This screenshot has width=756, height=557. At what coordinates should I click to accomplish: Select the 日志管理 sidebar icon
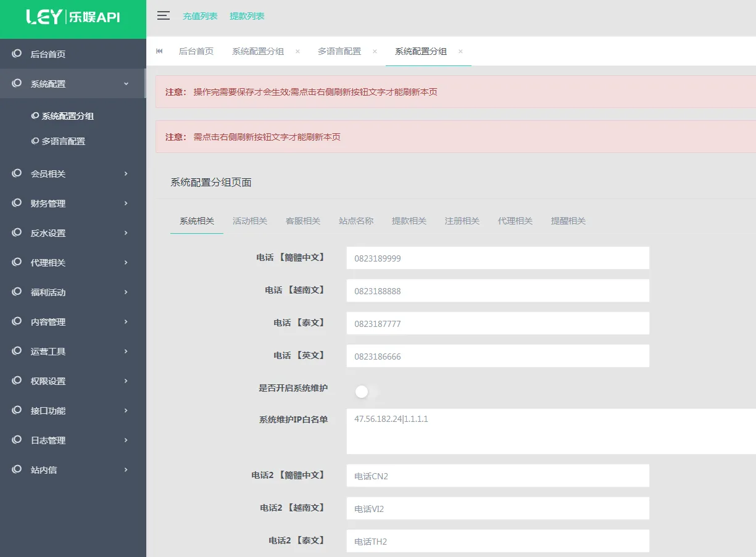pyautogui.click(x=17, y=440)
